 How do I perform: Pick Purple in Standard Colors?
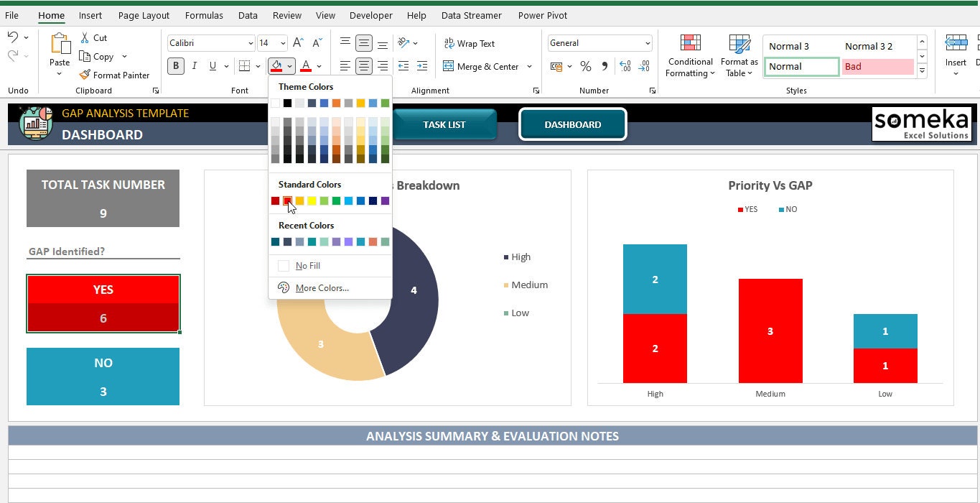(x=385, y=201)
